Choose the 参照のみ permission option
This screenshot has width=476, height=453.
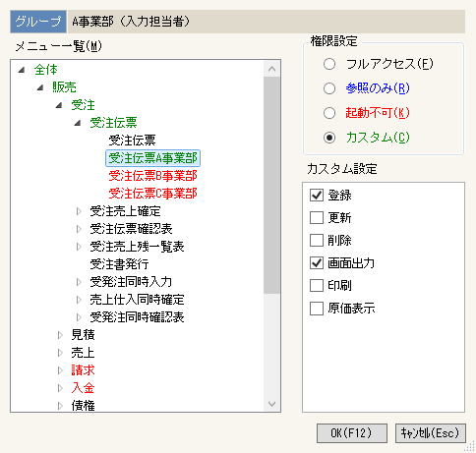[329, 88]
